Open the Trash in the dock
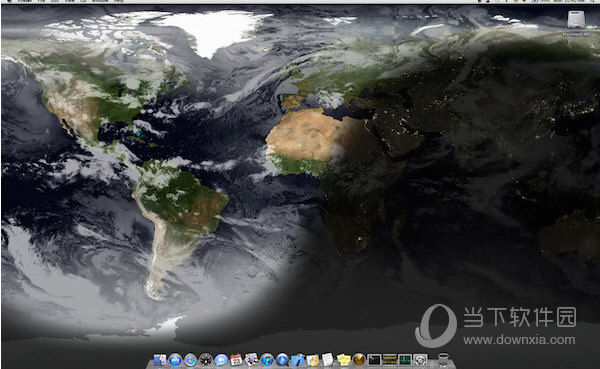The width and height of the screenshot is (600, 369). (x=443, y=360)
